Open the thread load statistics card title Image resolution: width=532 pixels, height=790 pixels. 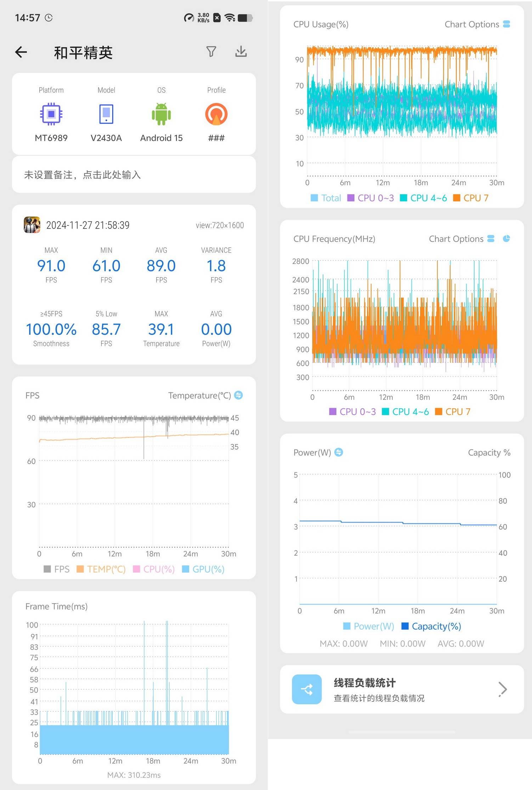[365, 683]
